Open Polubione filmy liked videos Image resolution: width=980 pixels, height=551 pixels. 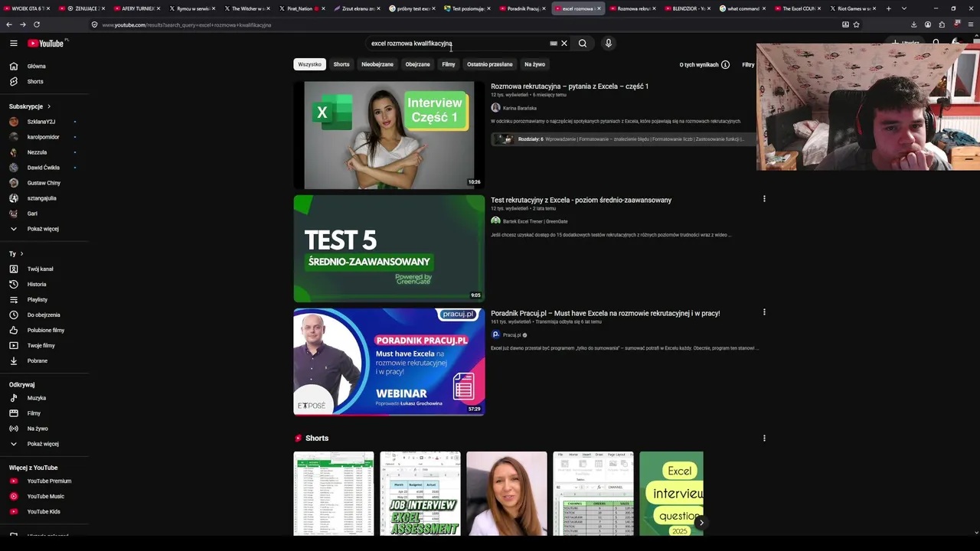(44, 331)
